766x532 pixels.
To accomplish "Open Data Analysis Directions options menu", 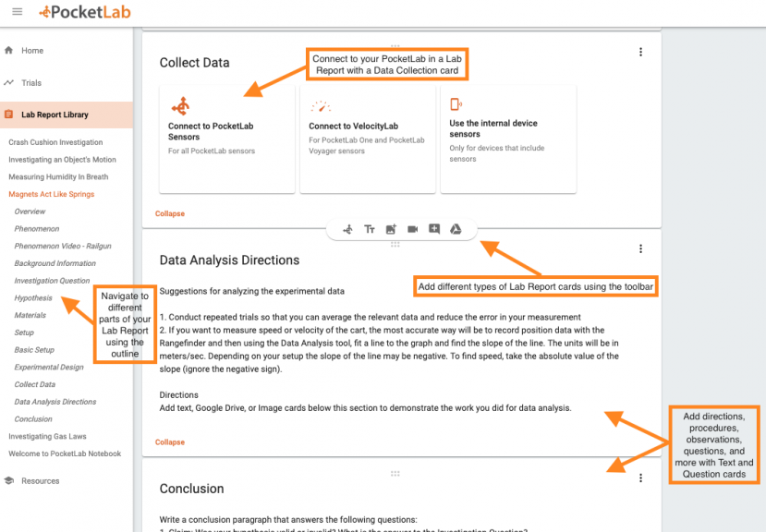I will [x=640, y=249].
